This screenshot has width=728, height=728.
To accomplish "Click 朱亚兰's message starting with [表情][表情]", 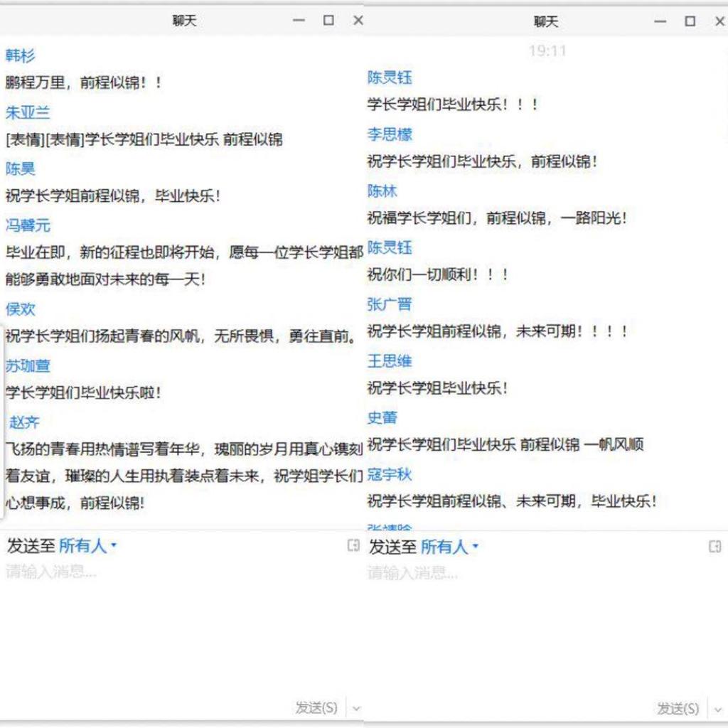I will click(144, 139).
